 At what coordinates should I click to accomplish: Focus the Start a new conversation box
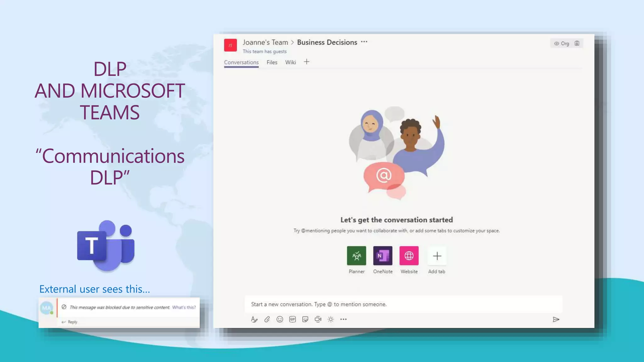403,304
